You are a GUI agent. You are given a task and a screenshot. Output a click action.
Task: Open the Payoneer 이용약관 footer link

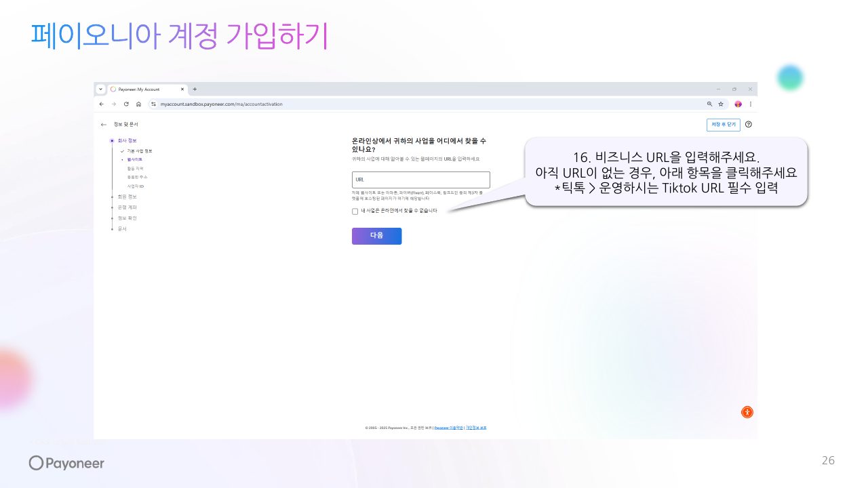pyautogui.click(x=448, y=428)
